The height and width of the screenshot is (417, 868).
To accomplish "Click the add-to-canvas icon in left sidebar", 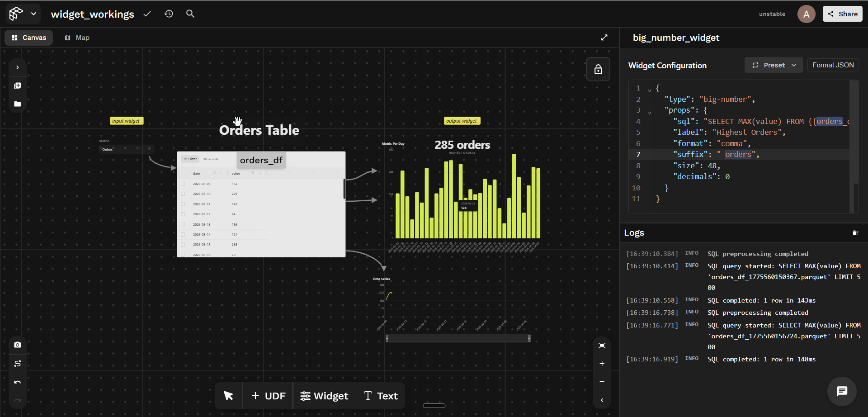I will point(17,85).
